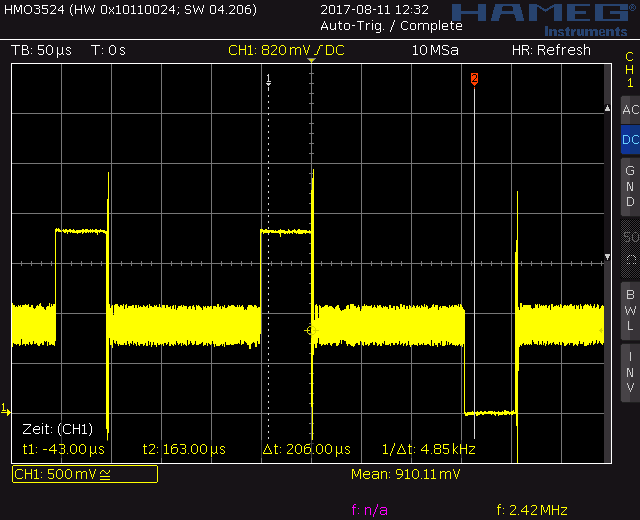Click the down arrow on the side menu
640x520 pixels.
click(x=607, y=257)
